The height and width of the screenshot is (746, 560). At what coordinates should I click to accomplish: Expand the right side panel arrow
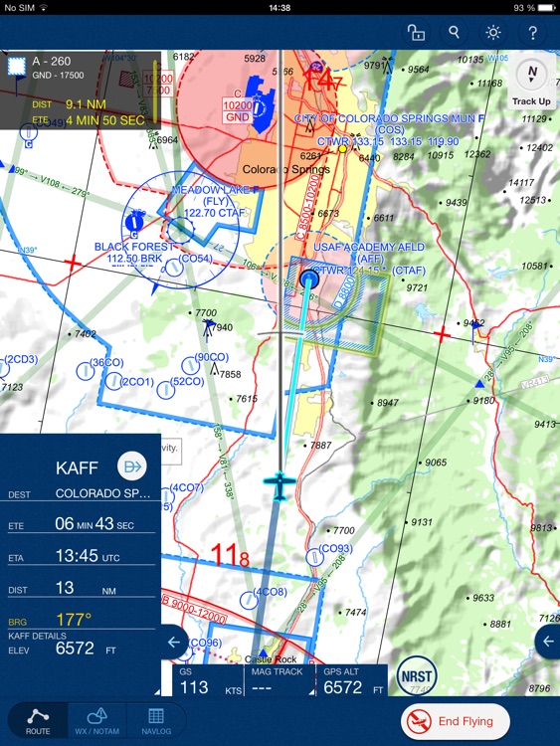click(548, 642)
